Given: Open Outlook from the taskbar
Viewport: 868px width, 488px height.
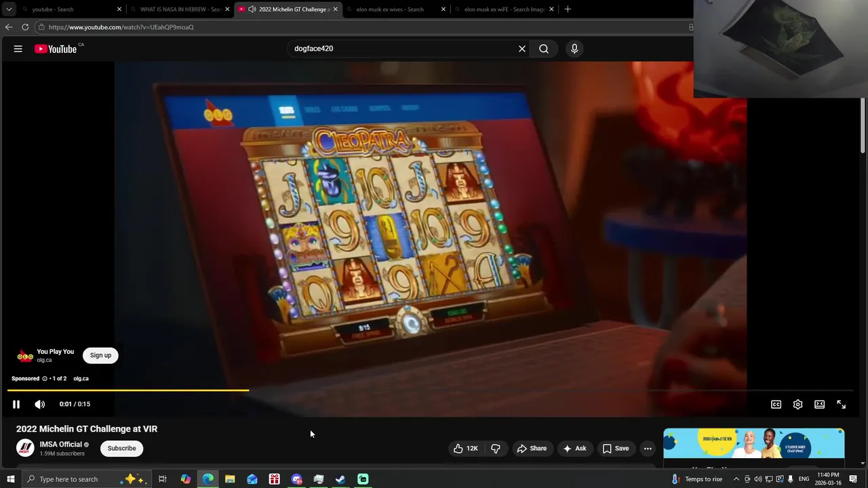Looking at the screenshot, I should (252, 479).
